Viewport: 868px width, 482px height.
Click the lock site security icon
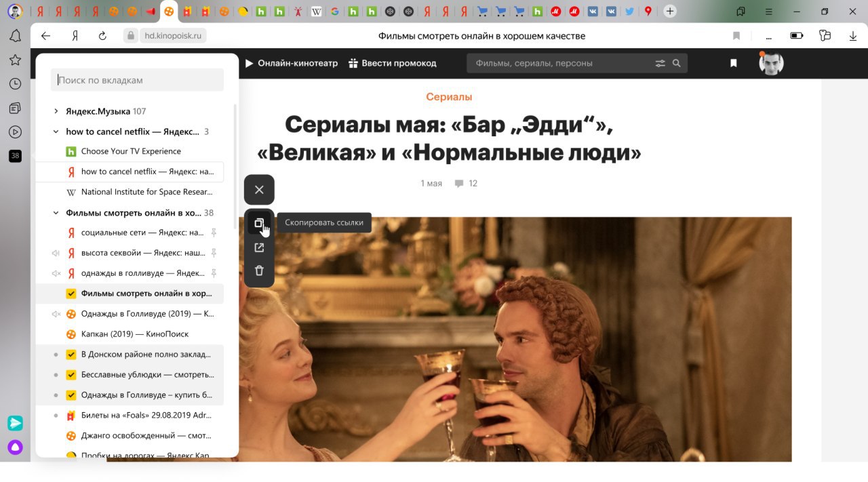pos(131,36)
